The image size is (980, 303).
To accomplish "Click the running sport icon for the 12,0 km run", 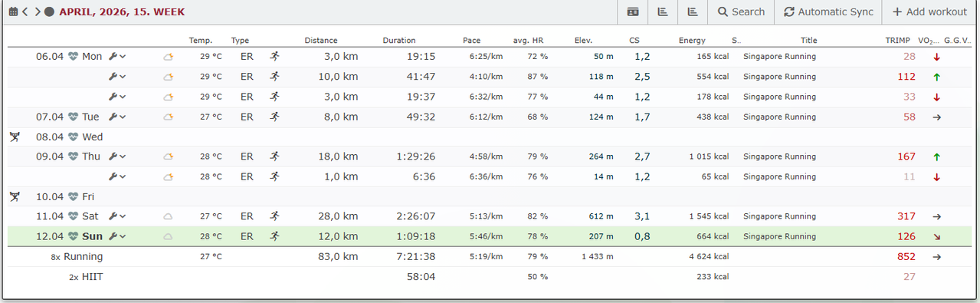I will 274,236.
